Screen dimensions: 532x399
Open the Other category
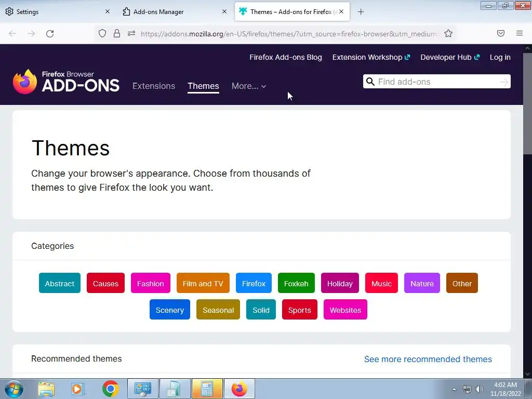point(462,283)
